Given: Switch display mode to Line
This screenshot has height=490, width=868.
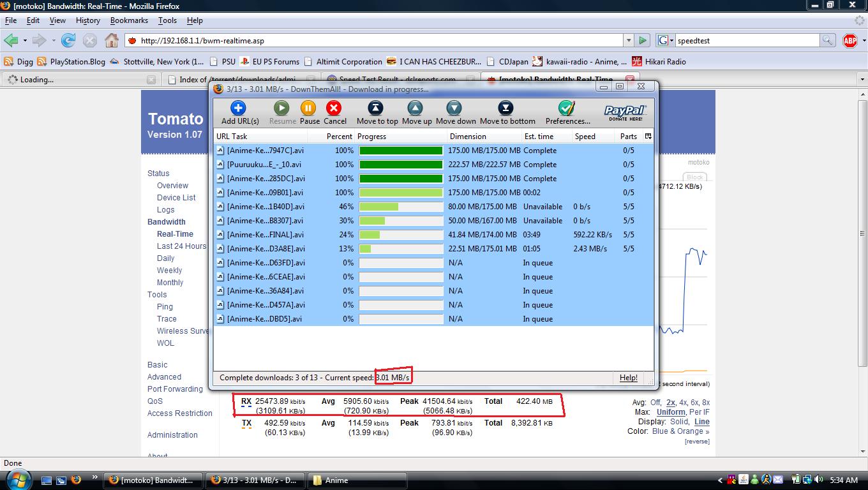Looking at the screenshot, I should coord(701,422).
